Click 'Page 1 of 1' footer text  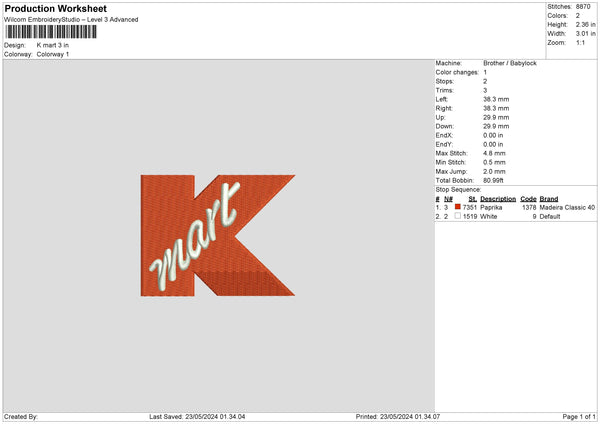pos(579,417)
